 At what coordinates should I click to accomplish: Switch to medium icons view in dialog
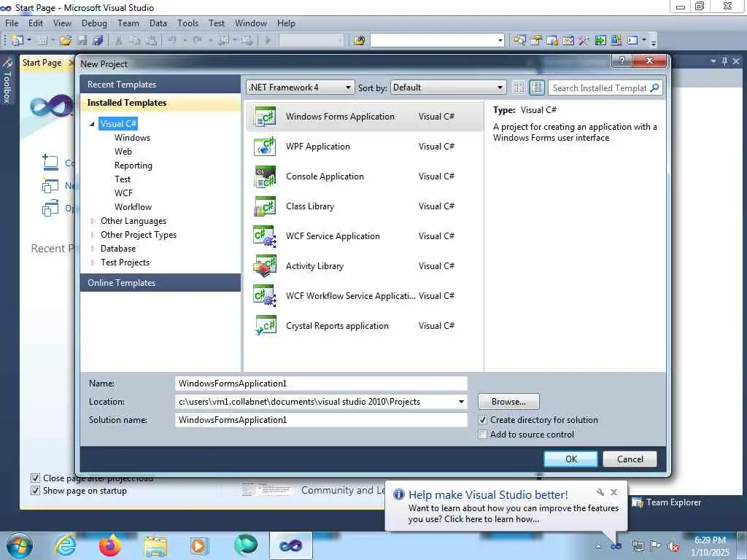click(x=536, y=87)
